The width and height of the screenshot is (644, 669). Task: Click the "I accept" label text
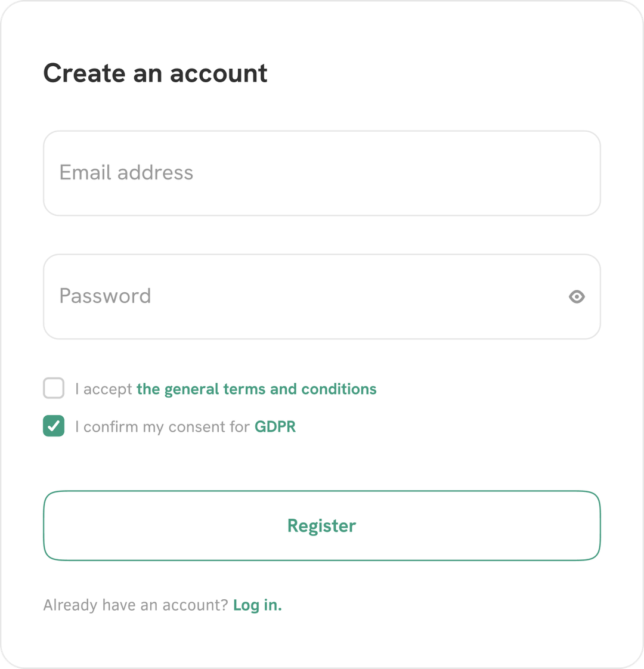[x=104, y=389]
